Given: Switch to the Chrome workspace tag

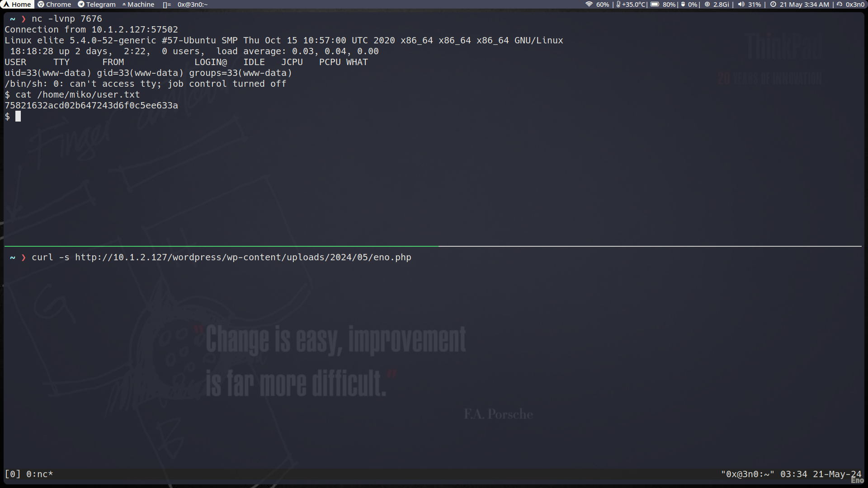Looking at the screenshot, I should pyautogui.click(x=54, y=4).
